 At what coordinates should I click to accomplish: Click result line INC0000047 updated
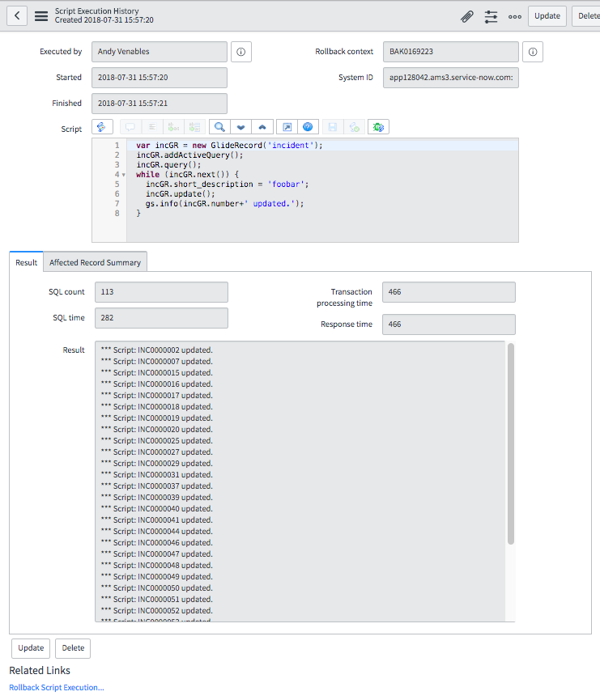157,554
